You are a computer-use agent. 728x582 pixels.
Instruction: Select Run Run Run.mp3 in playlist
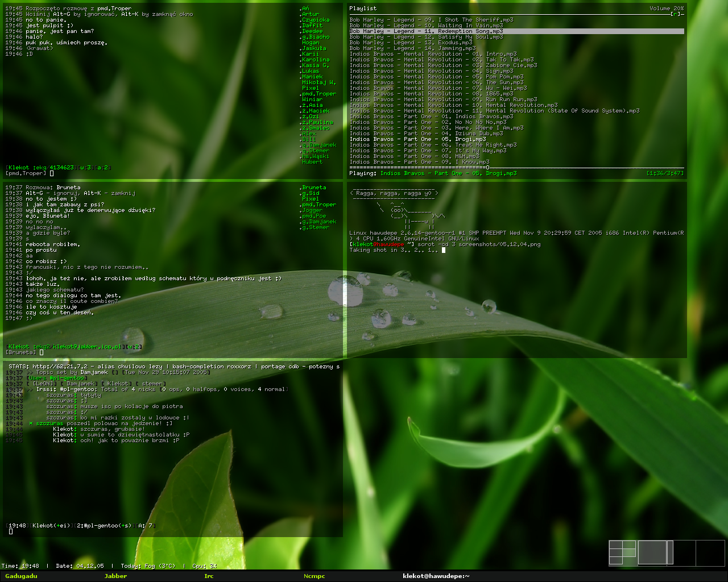click(x=443, y=99)
